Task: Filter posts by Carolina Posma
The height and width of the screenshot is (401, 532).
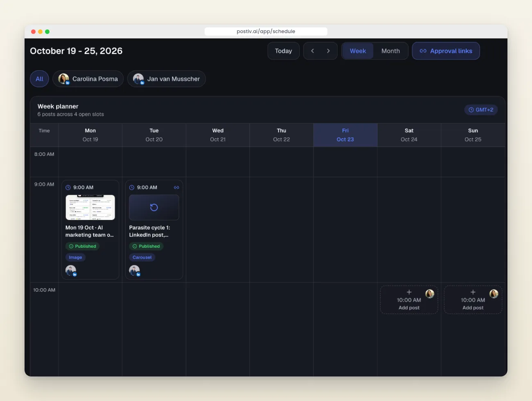Action: [88, 79]
